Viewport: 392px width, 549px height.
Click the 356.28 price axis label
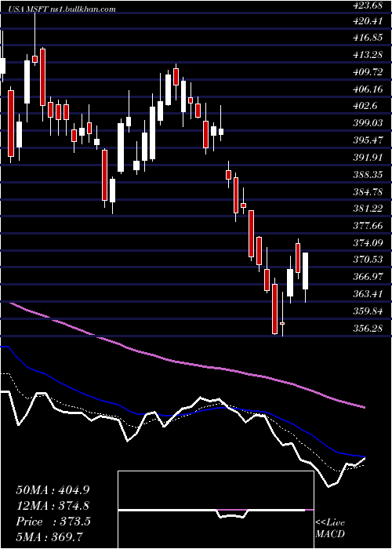coord(368,329)
